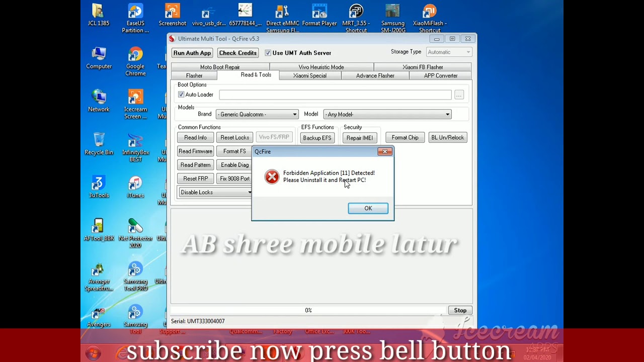The height and width of the screenshot is (362, 644).
Task: Open Format Player desktop icon
Action: (319, 15)
